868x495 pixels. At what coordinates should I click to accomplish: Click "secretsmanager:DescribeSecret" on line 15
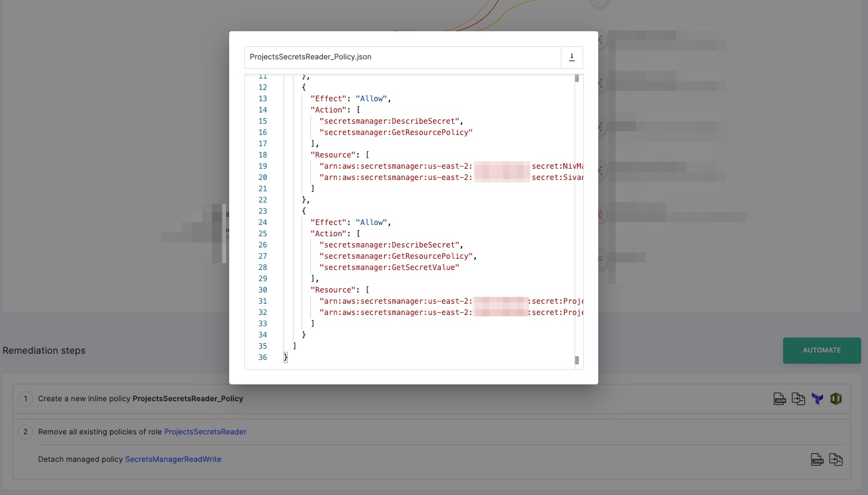click(x=391, y=121)
